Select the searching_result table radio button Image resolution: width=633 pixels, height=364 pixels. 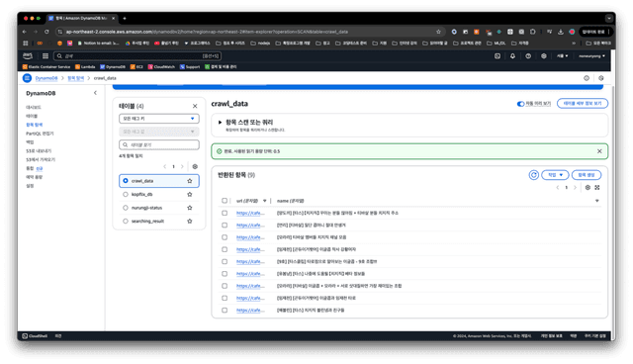(126, 221)
